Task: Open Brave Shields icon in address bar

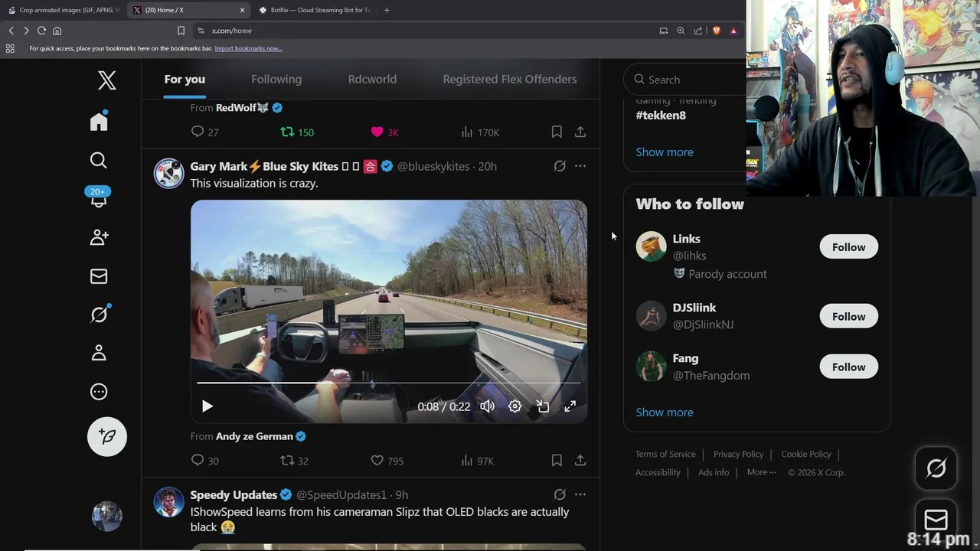Action: click(717, 31)
